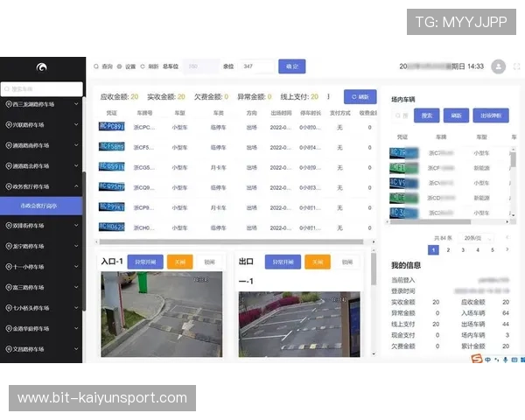Click the 刷新 refresh option in the top toolbar
Screen dimensions: 525x420
pos(150,66)
